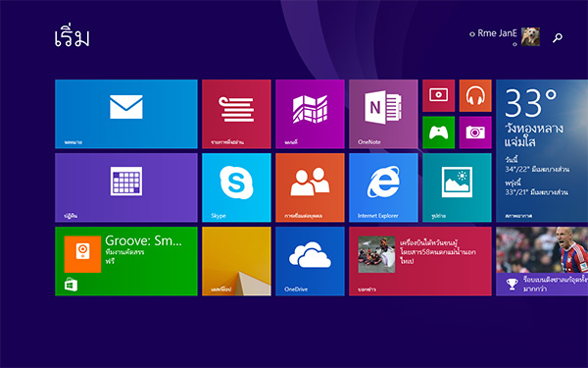Open the People contacts tile

coord(310,187)
